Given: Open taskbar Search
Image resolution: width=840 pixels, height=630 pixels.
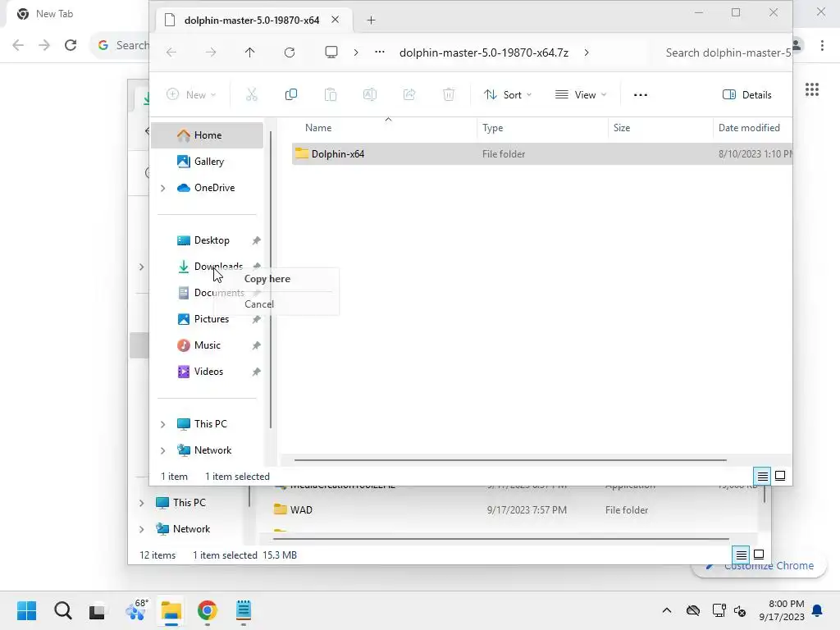Looking at the screenshot, I should click(x=62, y=610).
